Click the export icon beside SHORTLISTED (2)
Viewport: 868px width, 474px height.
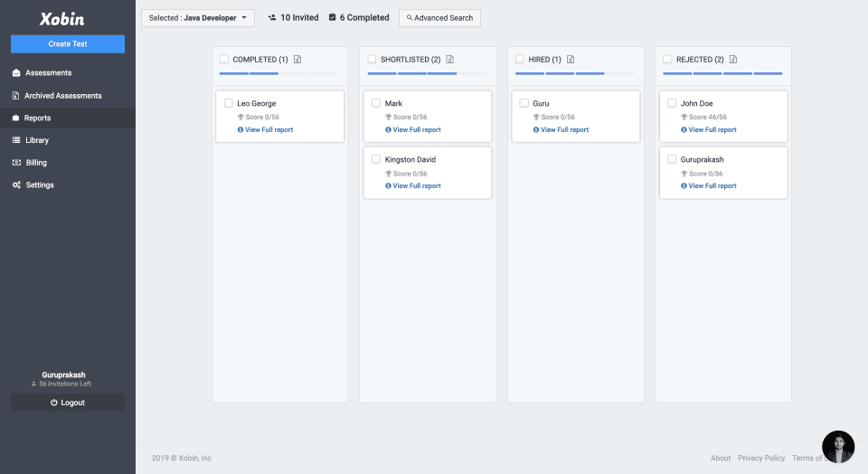click(450, 60)
